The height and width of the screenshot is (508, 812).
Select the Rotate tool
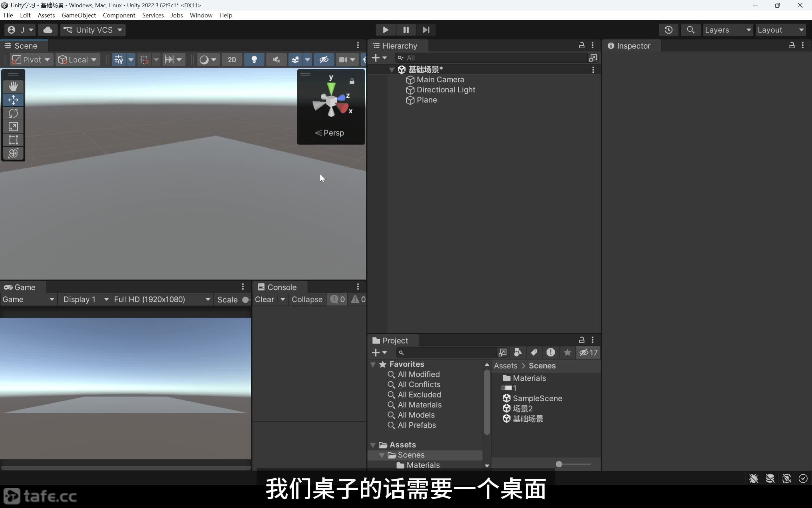point(13,113)
